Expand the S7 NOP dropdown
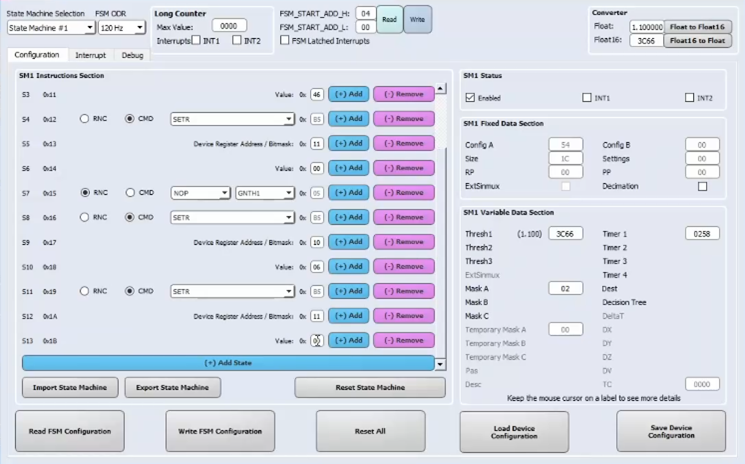The width and height of the screenshot is (745, 464). pos(201,193)
